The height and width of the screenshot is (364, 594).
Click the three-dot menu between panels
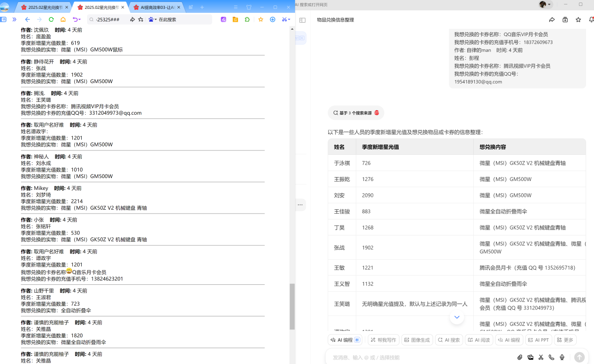pos(300,204)
